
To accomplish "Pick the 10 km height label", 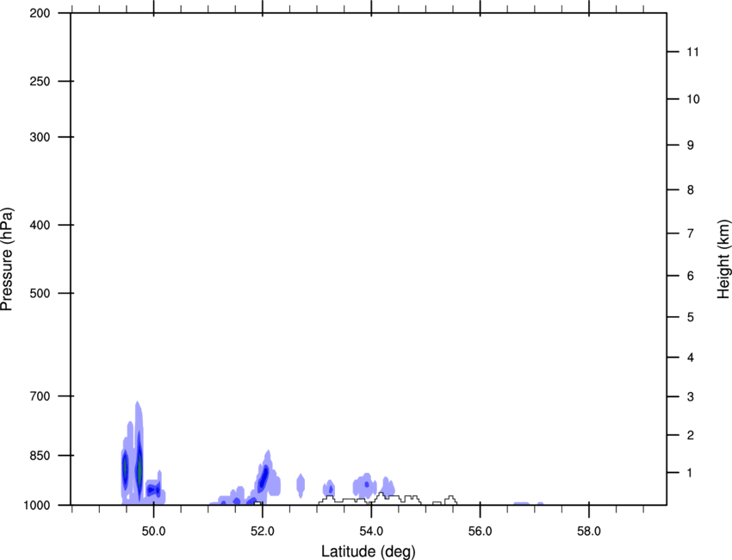I will coord(693,99).
